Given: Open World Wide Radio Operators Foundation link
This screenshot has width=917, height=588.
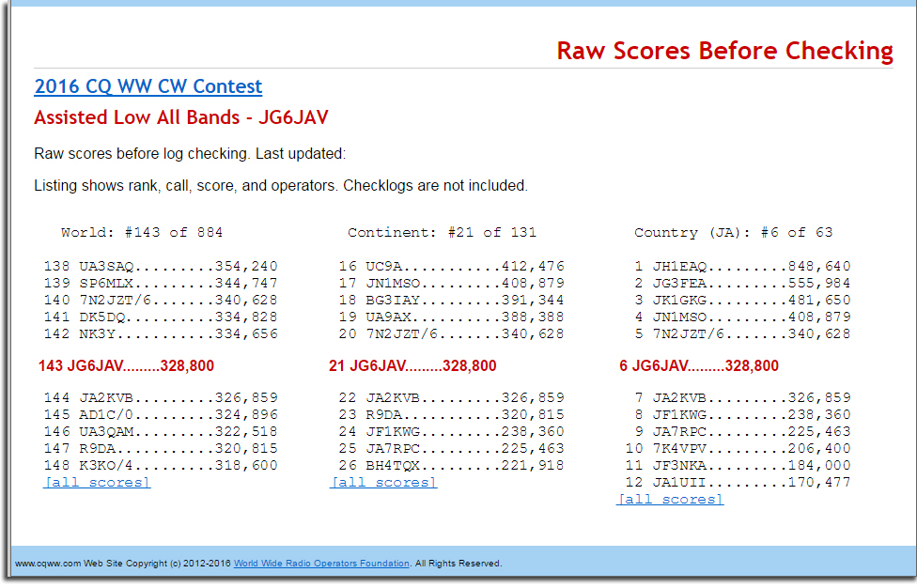Looking at the screenshot, I should pyautogui.click(x=321, y=564).
